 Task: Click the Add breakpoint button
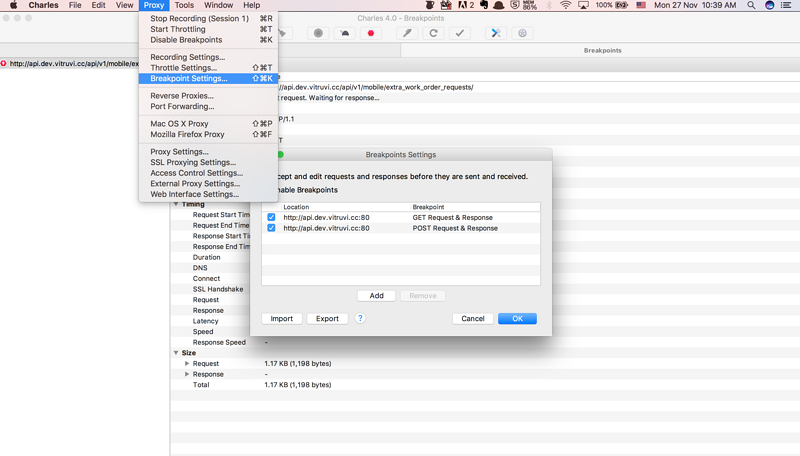coord(377,296)
